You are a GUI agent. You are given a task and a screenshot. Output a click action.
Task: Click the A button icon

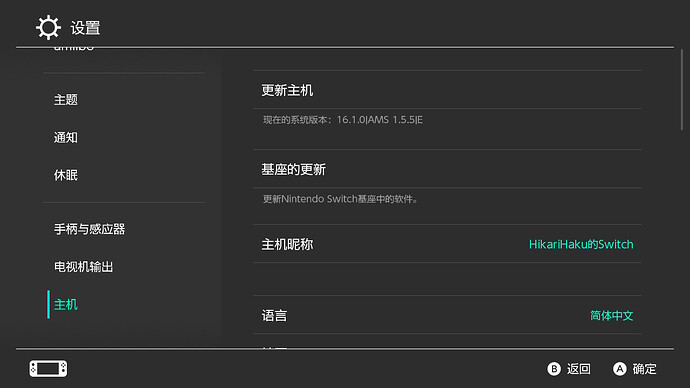click(x=620, y=369)
